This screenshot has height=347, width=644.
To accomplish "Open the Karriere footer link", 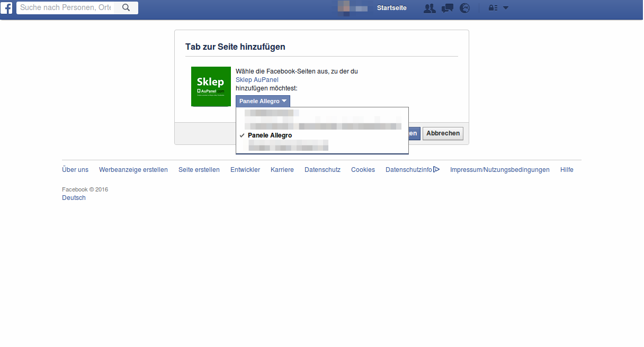I will click(282, 170).
